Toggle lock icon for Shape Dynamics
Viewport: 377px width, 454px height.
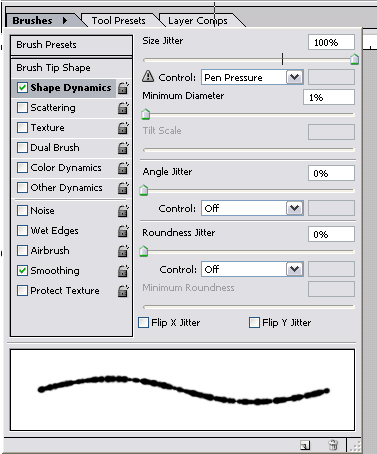[x=123, y=88]
